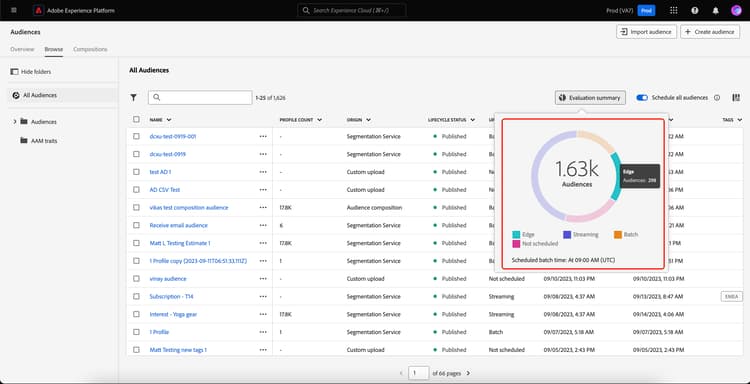Viewport: 750px width, 384px height.
Task: Check the select-all header checkbox
Action: (x=136, y=120)
